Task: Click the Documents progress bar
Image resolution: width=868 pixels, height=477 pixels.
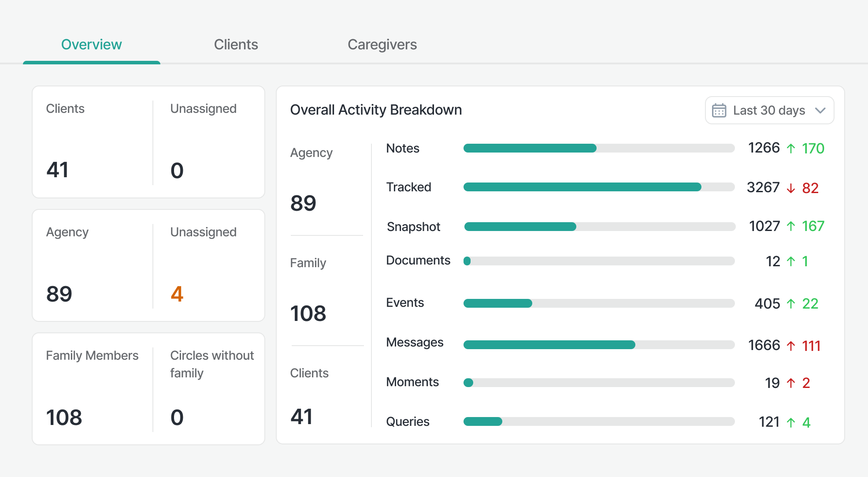Action: [x=599, y=261]
